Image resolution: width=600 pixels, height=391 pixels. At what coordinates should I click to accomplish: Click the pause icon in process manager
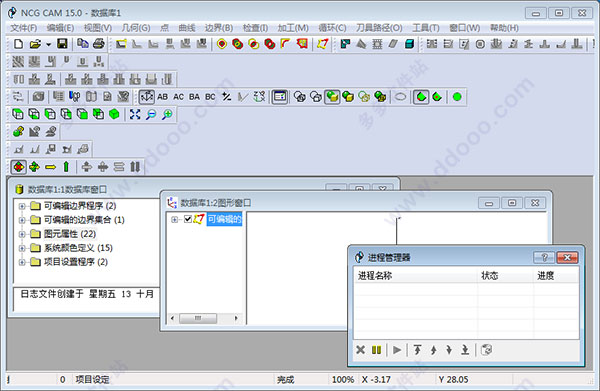click(x=377, y=350)
